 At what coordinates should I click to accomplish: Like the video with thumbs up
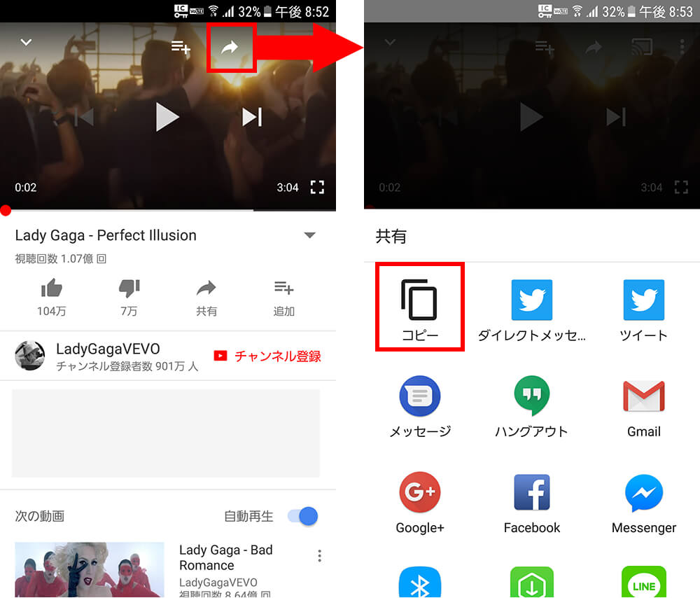pyautogui.click(x=52, y=288)
